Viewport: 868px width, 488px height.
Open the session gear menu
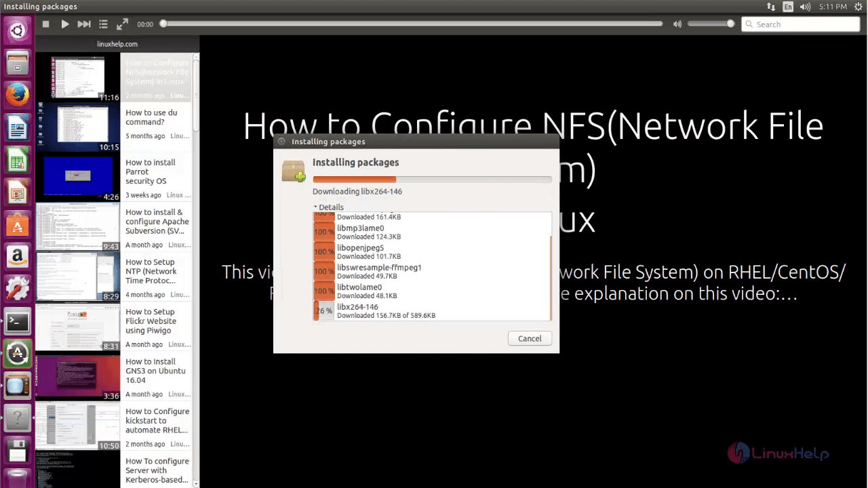(858, 6)
